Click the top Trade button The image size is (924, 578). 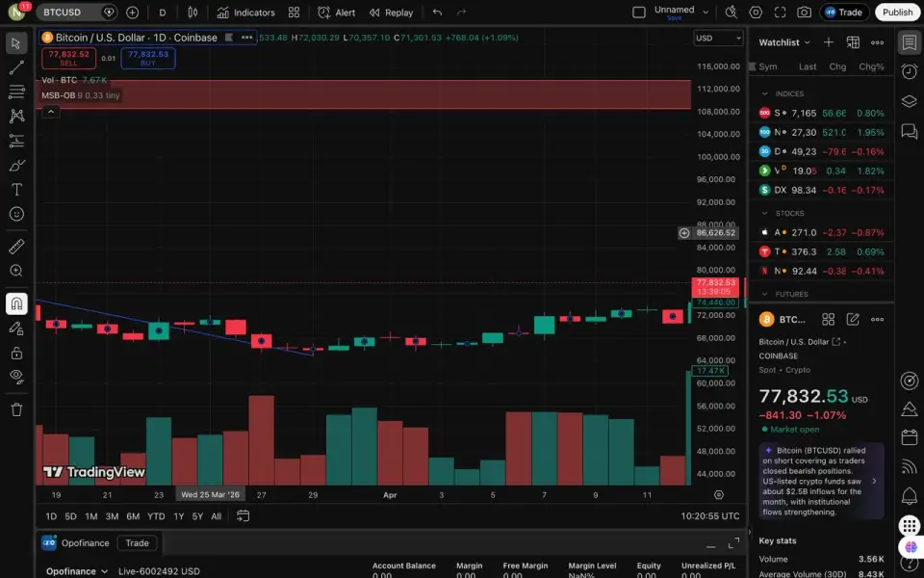pyautogui.click(x=844, y=13)
